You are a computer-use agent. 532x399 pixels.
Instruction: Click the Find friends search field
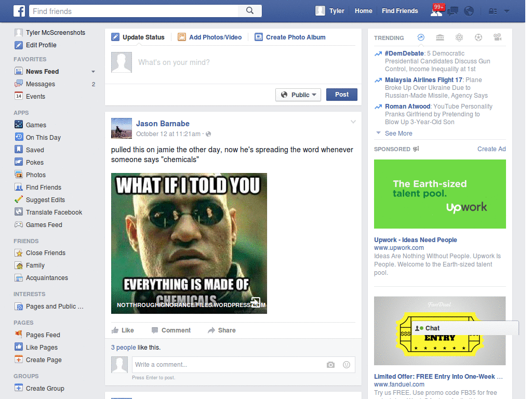pos(134,11)
